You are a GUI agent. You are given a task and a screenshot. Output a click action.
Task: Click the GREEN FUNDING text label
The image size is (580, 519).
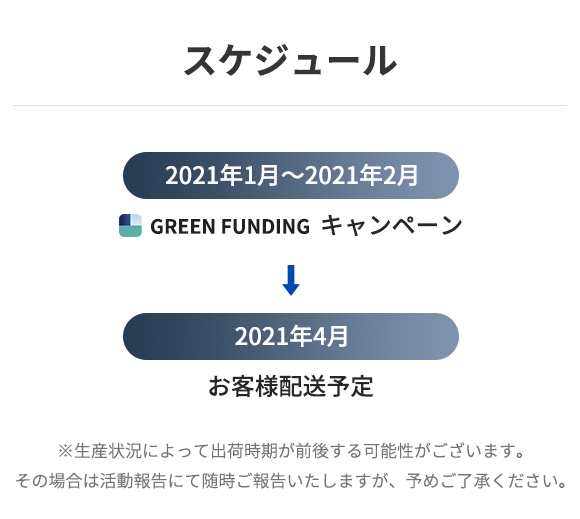click(230, 226)
